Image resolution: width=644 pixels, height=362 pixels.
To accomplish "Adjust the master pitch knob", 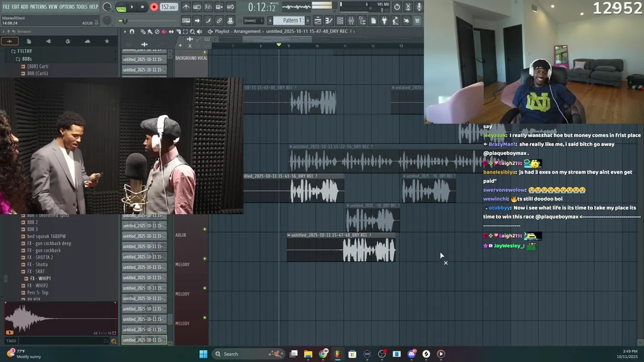I will [x=107, y=21].
